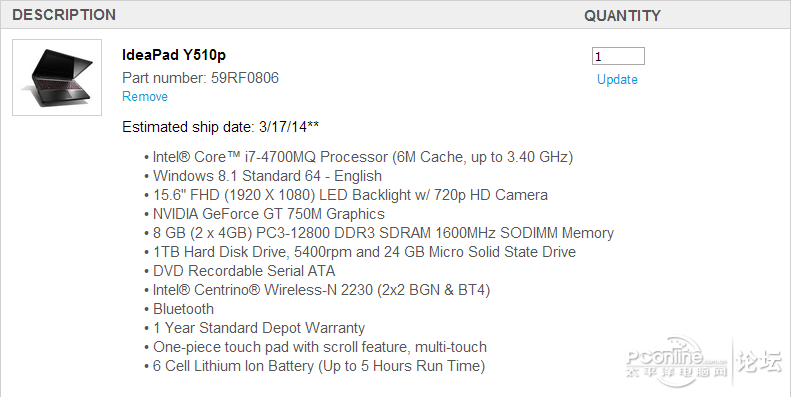
Task: Update the item quantity
Action: point(617,80)
